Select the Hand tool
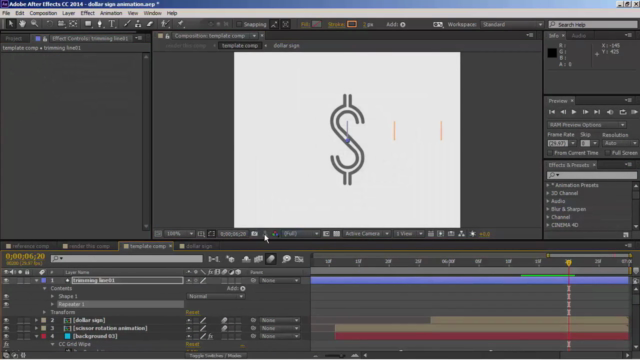 click(22, 24)
